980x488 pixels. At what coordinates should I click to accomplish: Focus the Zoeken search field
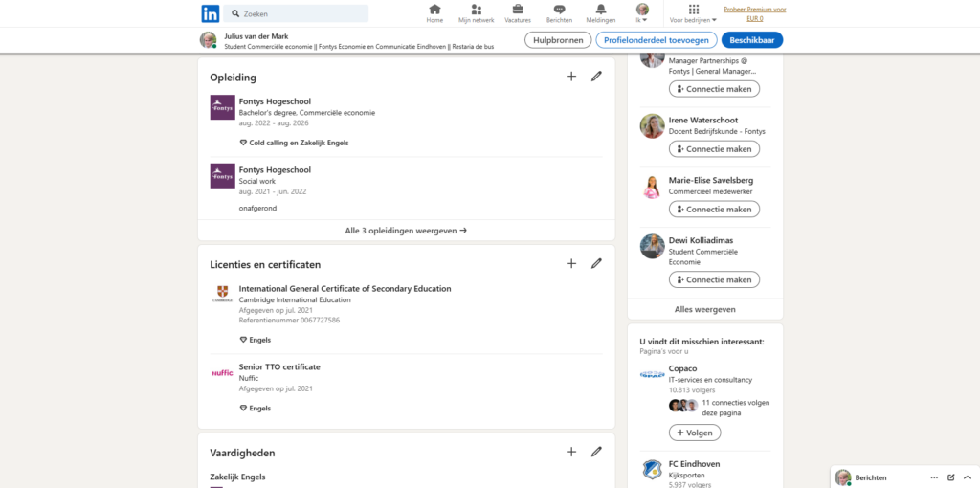coord(296,13)
